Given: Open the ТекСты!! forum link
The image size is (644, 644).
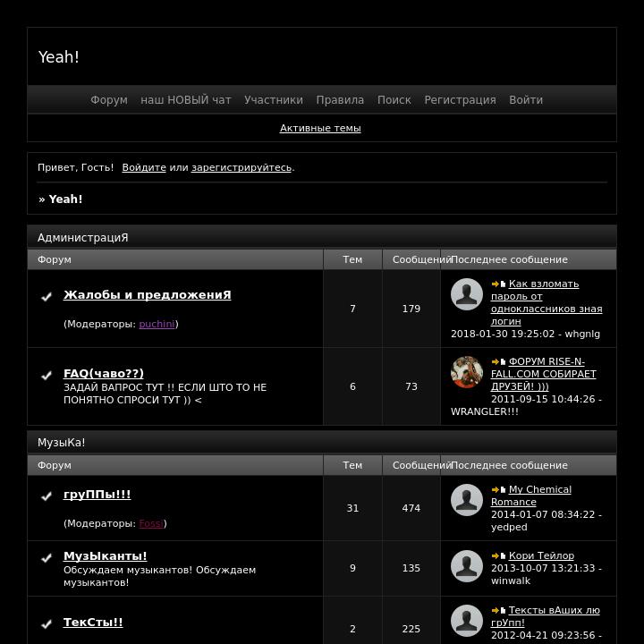Looking at the screenshot, I should coord(93,623).
